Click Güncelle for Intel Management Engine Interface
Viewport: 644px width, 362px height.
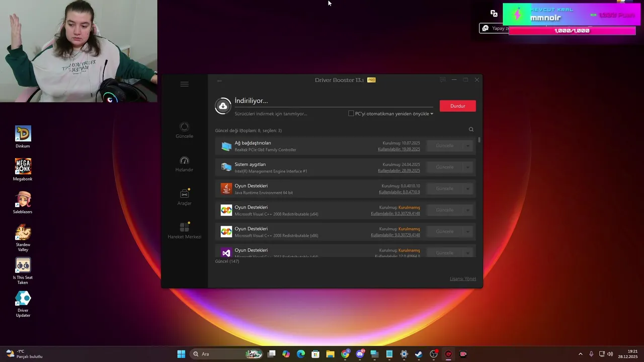[444, 167]
